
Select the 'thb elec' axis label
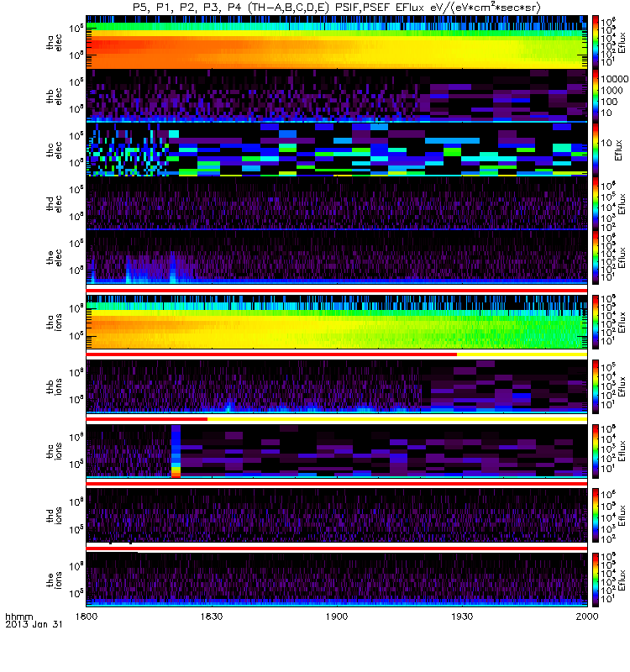tap(54, 96)
